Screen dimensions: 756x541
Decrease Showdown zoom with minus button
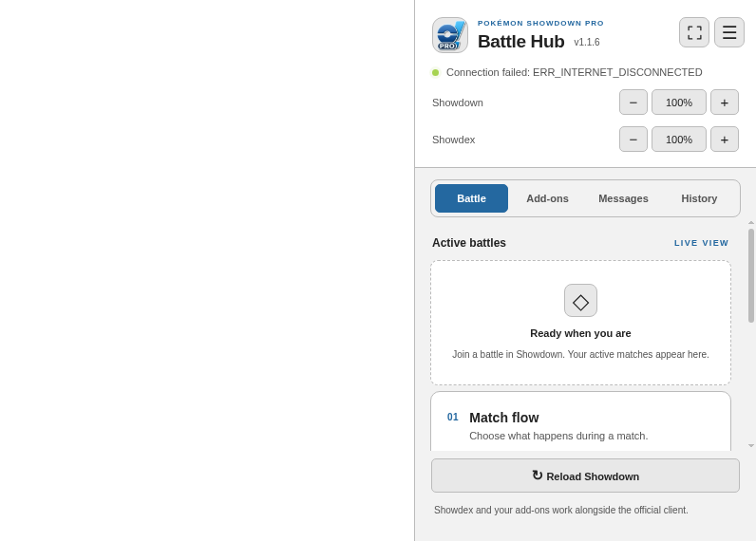pos(633,103)
